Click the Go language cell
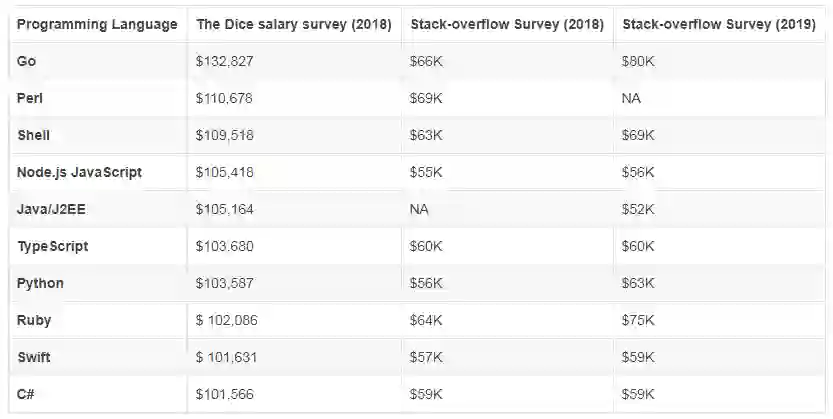Screen dimensions: 833x419 [x=28, y=62]
